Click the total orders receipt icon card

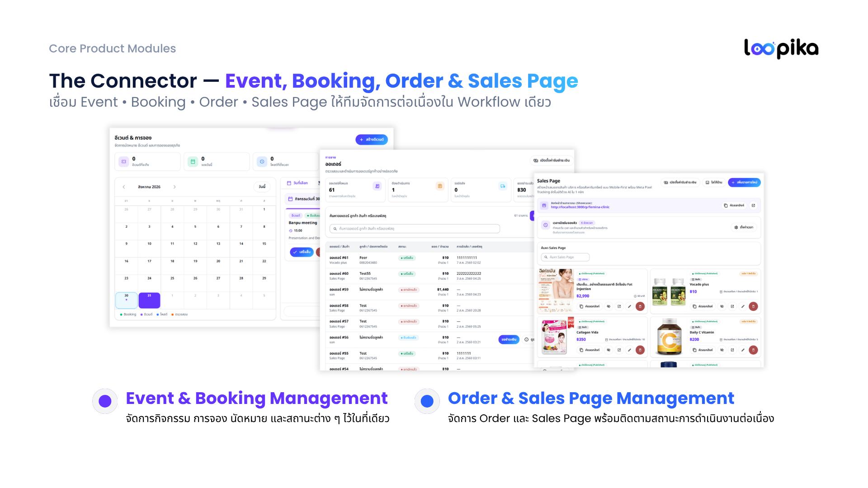click(x=377, y=186)
